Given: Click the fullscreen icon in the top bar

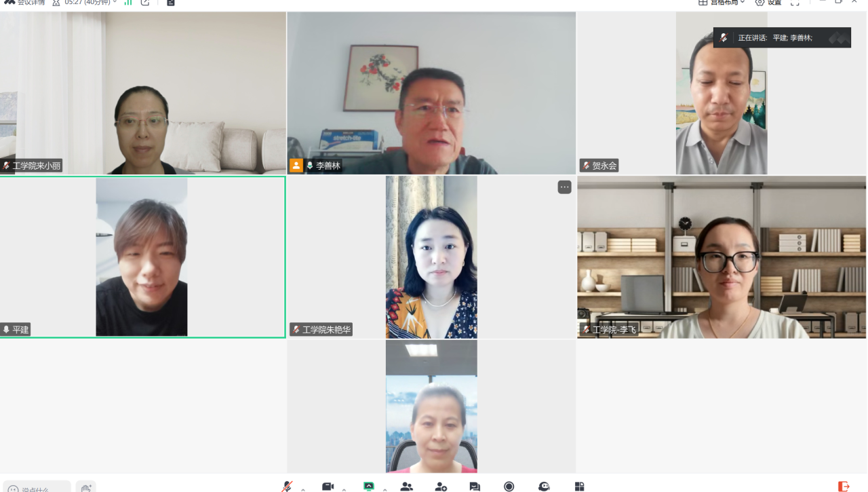Looking at the screenshot, I should [795, 3].
